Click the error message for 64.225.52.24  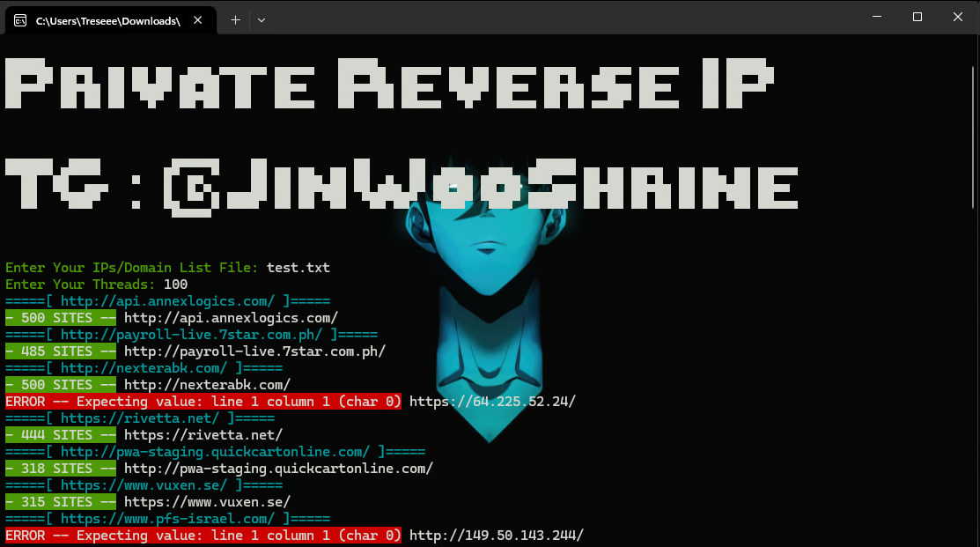click(x=203, y=402)
